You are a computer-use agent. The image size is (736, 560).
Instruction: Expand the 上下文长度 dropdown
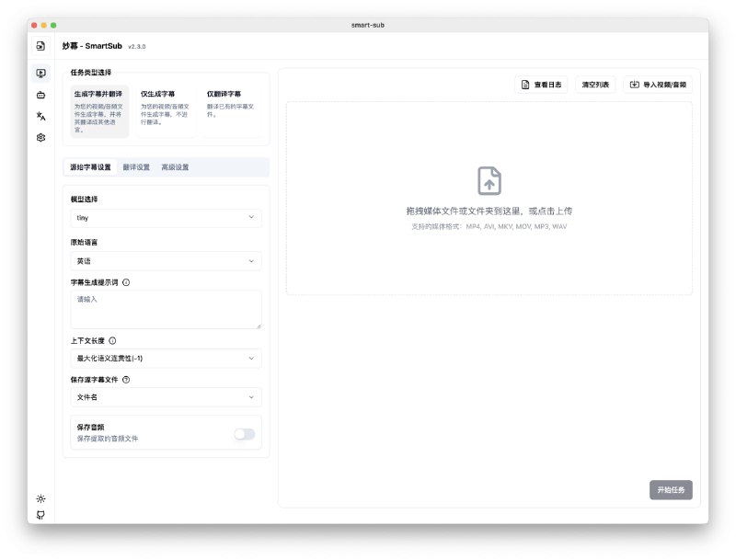166,359
